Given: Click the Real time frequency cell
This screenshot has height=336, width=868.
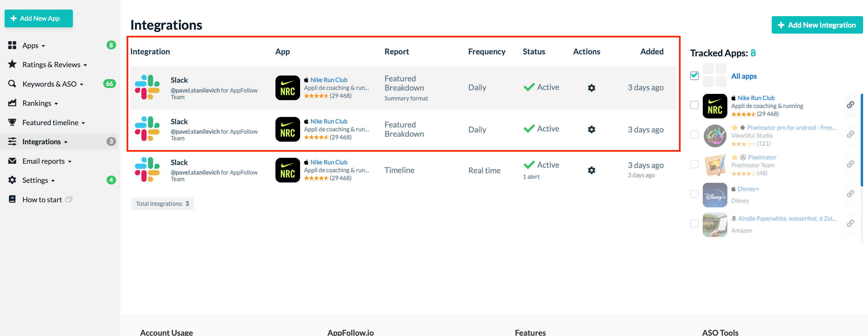Looking at the screenshot, I should pyautogui.click(x=484, y=170).
